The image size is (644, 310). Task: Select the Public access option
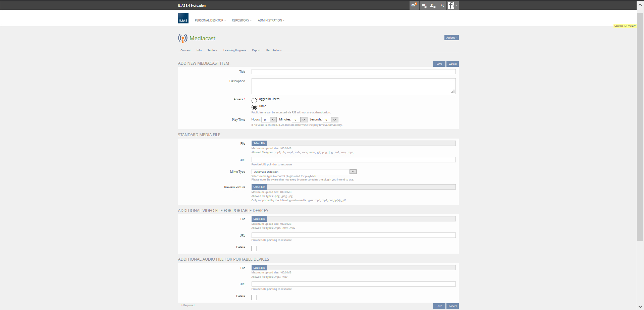point(254,107)
